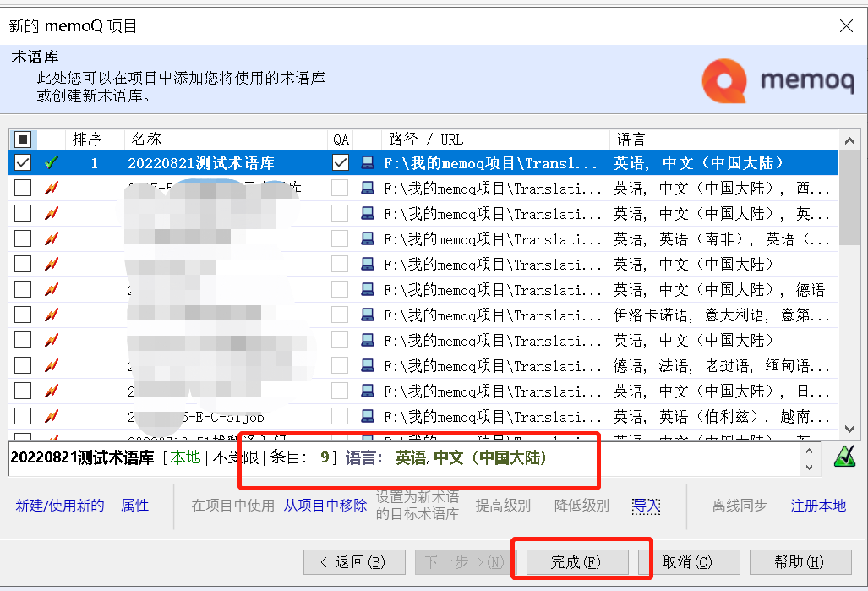Toggle the QA checkbox for 20220821测试术语库

[341, 163]
